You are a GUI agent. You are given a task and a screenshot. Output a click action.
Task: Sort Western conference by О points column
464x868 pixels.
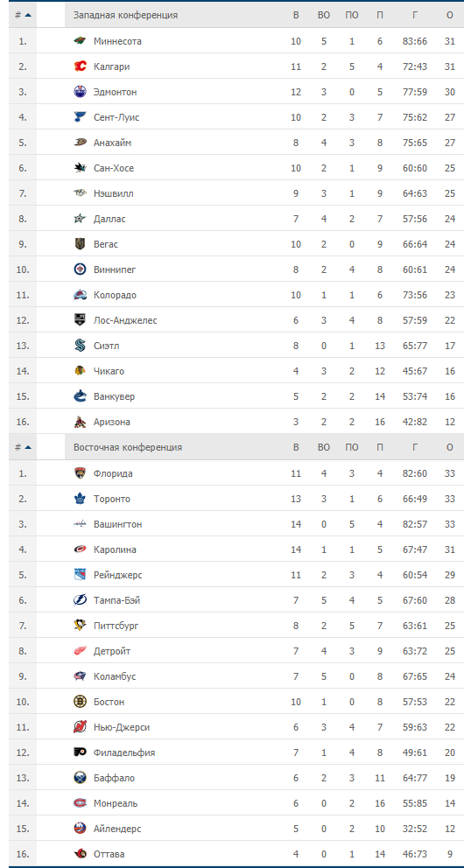point(450,15)
